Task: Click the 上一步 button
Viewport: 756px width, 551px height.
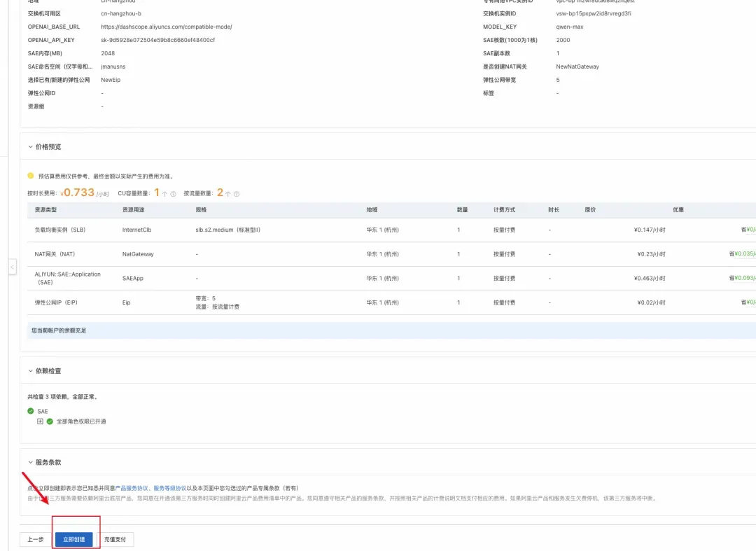Action: coord(36,539)
